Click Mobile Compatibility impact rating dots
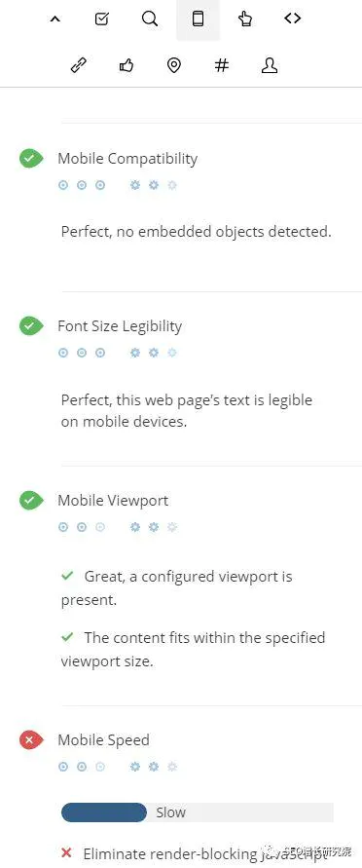This screenshot has height=868, width=362. (x=82, y=185)
